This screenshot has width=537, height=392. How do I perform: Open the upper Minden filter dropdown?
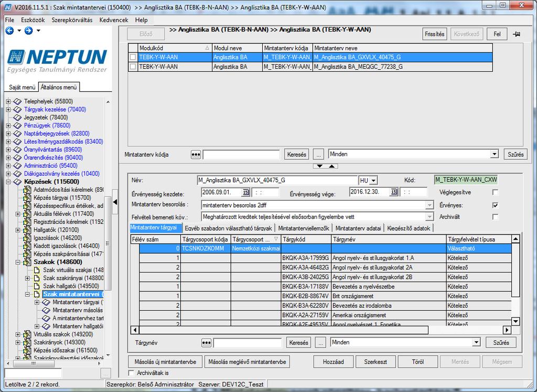coord(494,155)
